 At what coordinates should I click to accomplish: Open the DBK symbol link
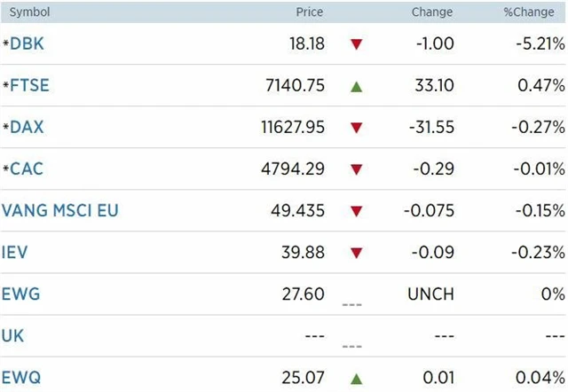click(25, 44)
